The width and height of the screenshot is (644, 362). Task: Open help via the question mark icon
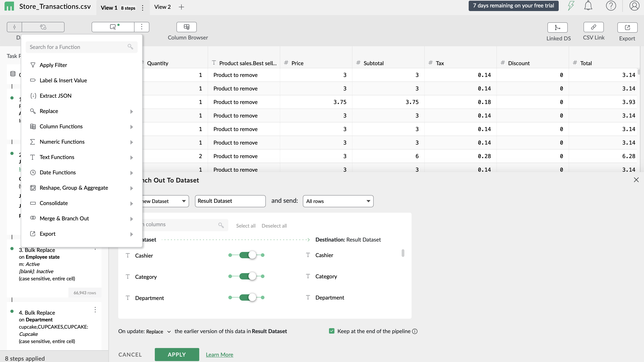pyautogui.click(x=611, y=5)
